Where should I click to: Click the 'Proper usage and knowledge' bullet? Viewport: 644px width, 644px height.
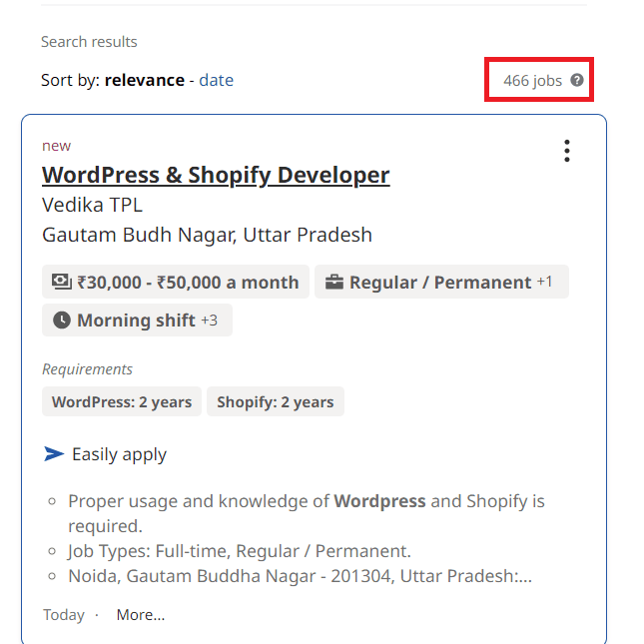point(307,513)
